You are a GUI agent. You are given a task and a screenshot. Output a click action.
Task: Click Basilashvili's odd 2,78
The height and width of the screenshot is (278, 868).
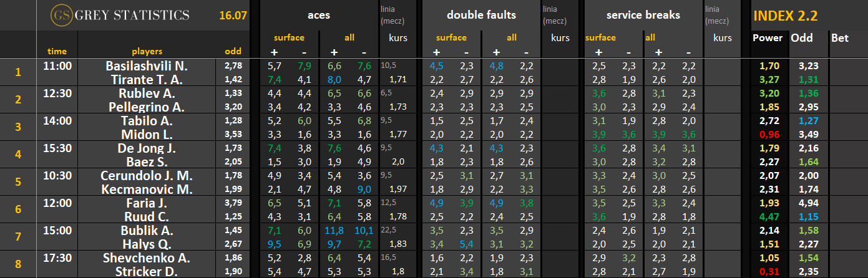[233, 65]
